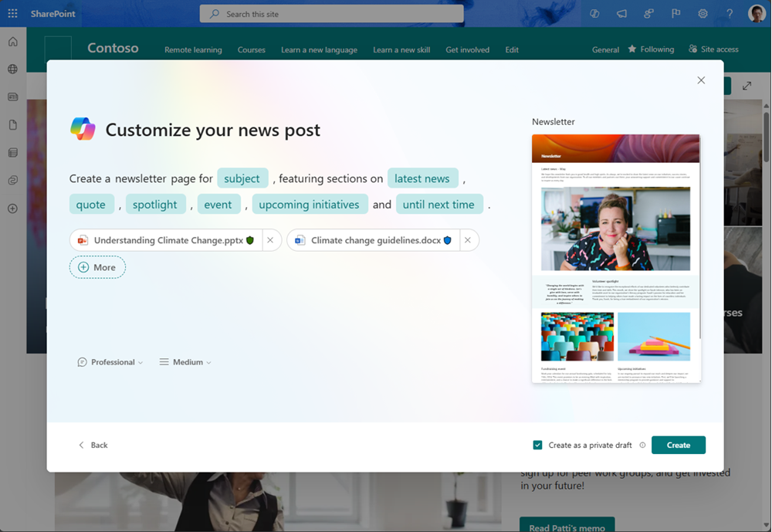Click Read Patti's memo button
Image resolution: width=772 pixels, height=532 pixels.
click(x=567, y=525)
